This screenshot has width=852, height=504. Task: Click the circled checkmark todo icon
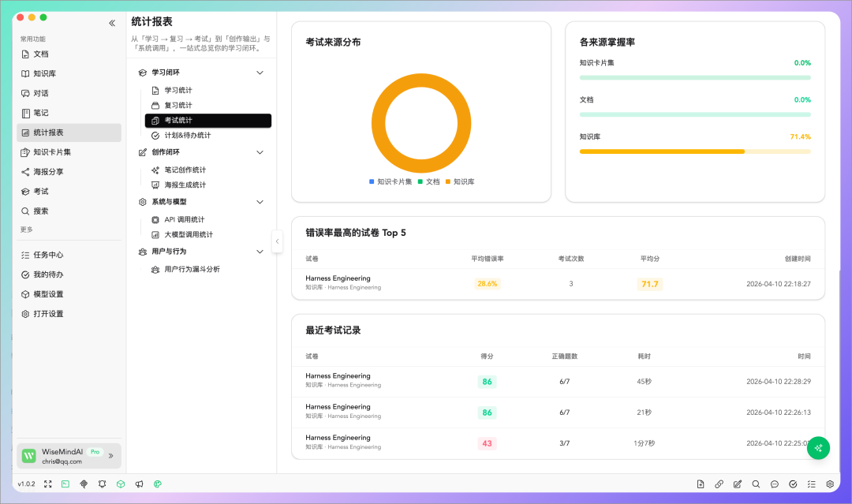(x=793, y=484)
